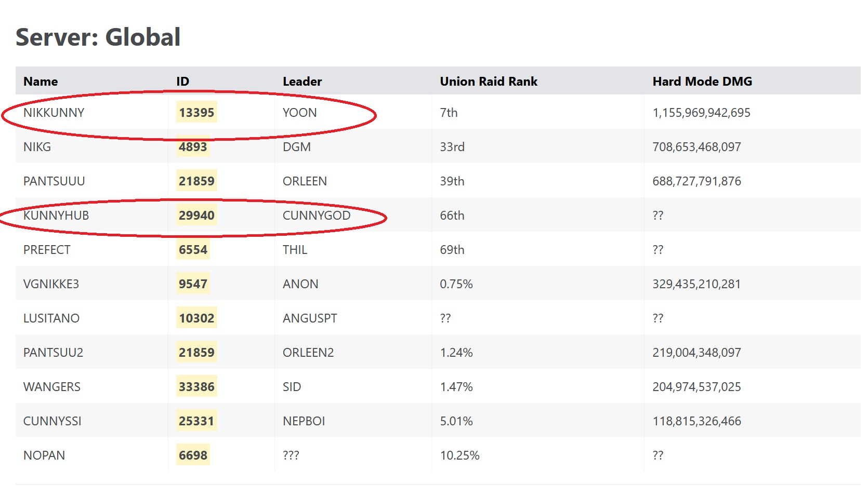Click the Leader column header

(x=302, y=82)
